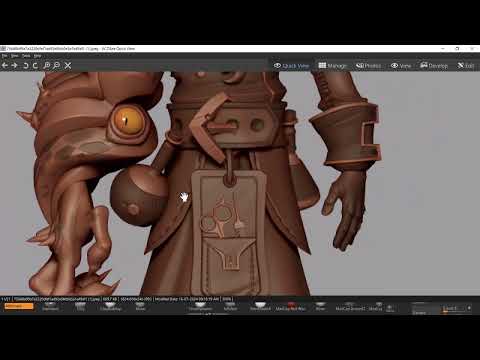Open the View menu in the menu bar
Viewport: 480px width, 360px height.
tap(15, 56)
